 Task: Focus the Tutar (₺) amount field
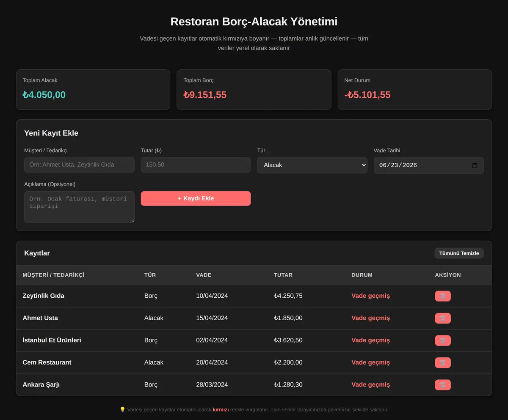196,165
